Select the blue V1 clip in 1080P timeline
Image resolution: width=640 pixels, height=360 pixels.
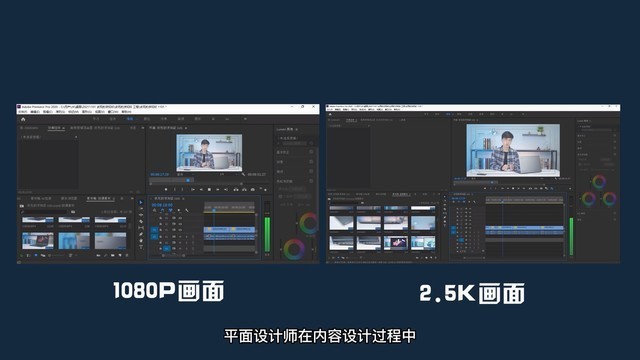point(230,230)
